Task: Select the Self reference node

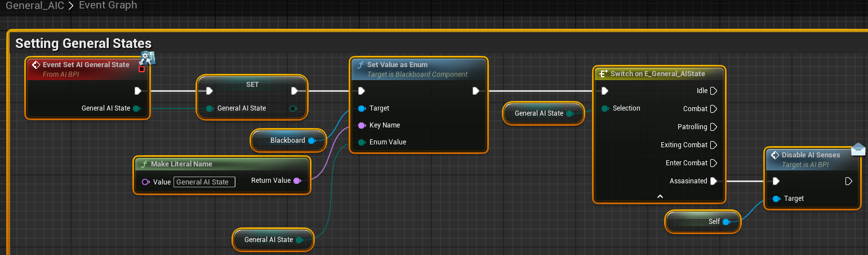Action: 703,222
